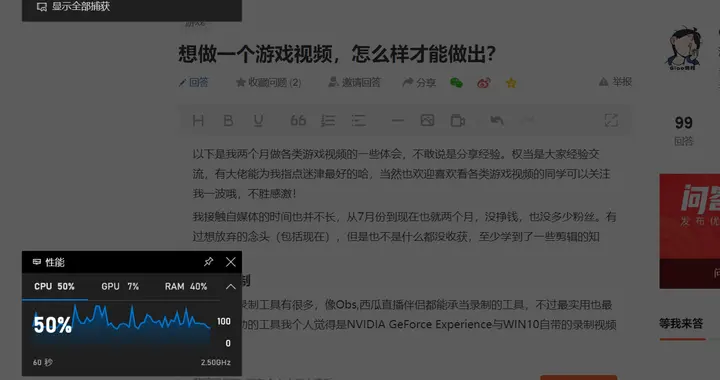The height and width of the screenshot is (380, 720).
Task: Click the 99 answers count
Action: [x=683, y=123]
